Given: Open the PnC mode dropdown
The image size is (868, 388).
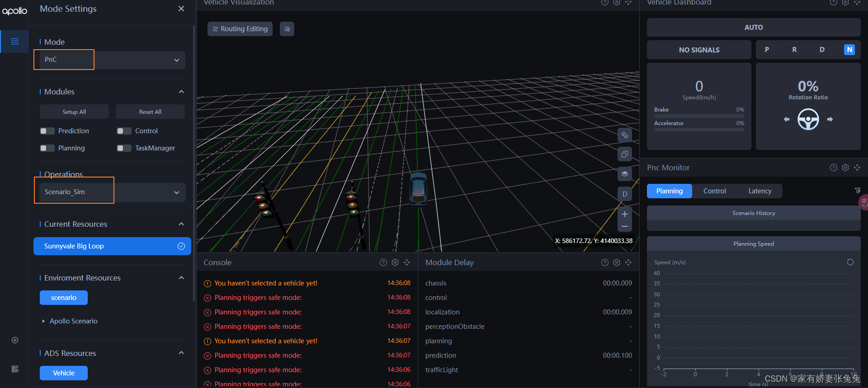Looking at the screenshot, I should (x=113, y=60).
